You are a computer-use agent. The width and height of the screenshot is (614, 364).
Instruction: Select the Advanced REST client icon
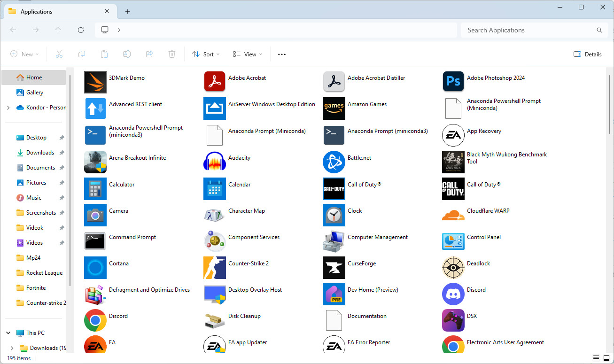(95, 108)
